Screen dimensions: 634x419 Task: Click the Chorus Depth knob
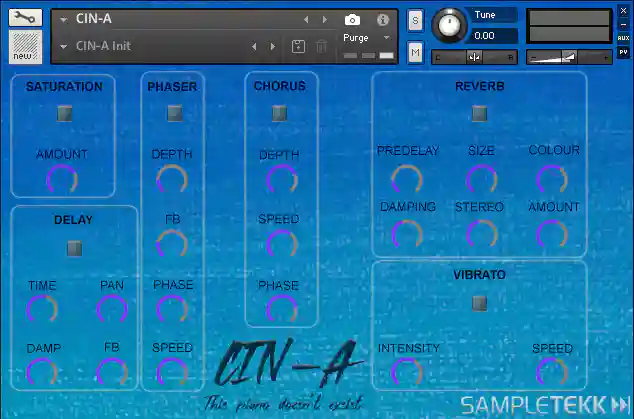(282, 179)
